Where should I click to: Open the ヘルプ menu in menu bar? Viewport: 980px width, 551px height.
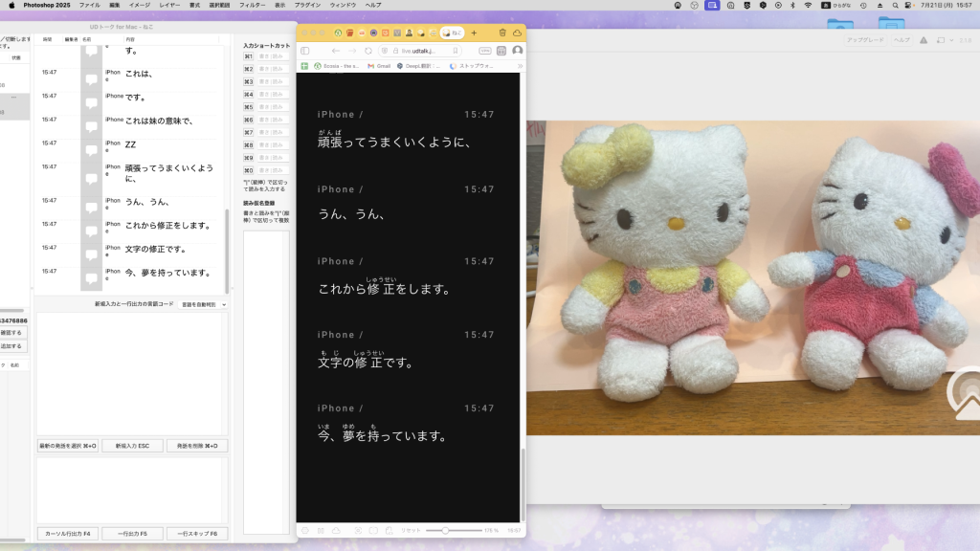point(373,5)
